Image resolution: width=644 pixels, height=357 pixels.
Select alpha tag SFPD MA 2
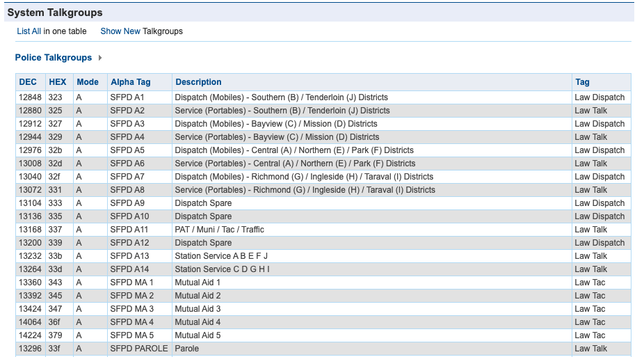tap(132, 295)
